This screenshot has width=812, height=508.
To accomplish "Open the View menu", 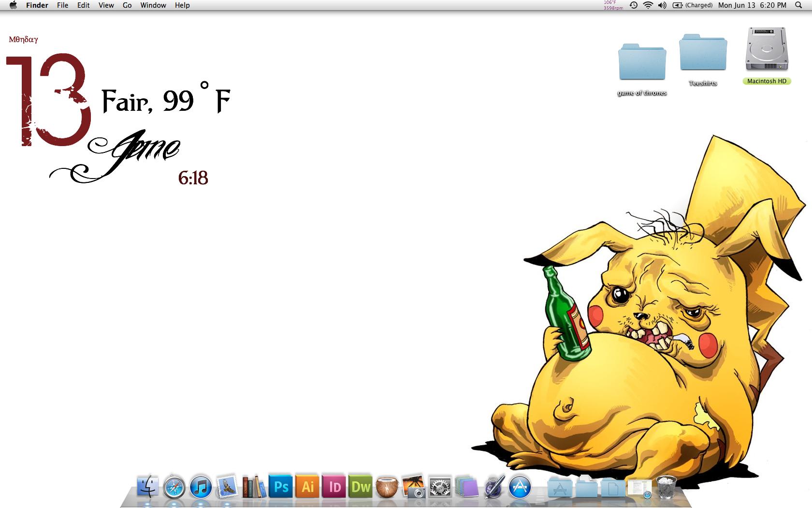I will pos(106,5).
